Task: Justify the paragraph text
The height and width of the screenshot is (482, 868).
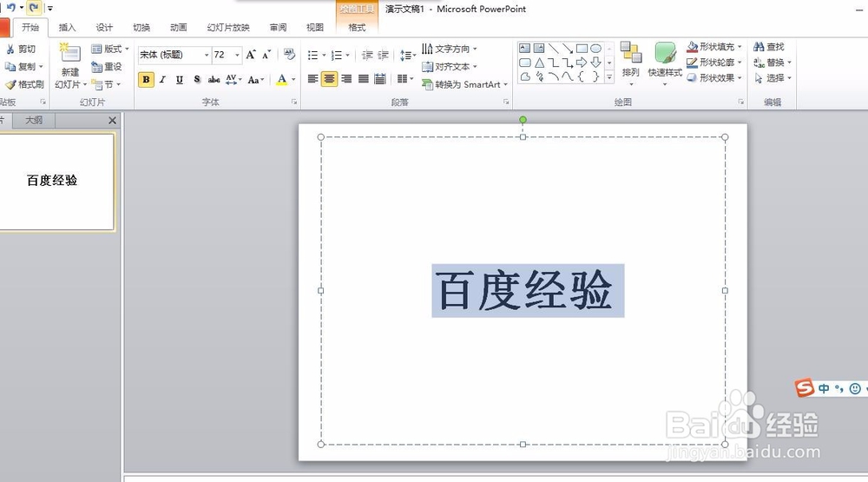Action: click(x=363, y=79)
